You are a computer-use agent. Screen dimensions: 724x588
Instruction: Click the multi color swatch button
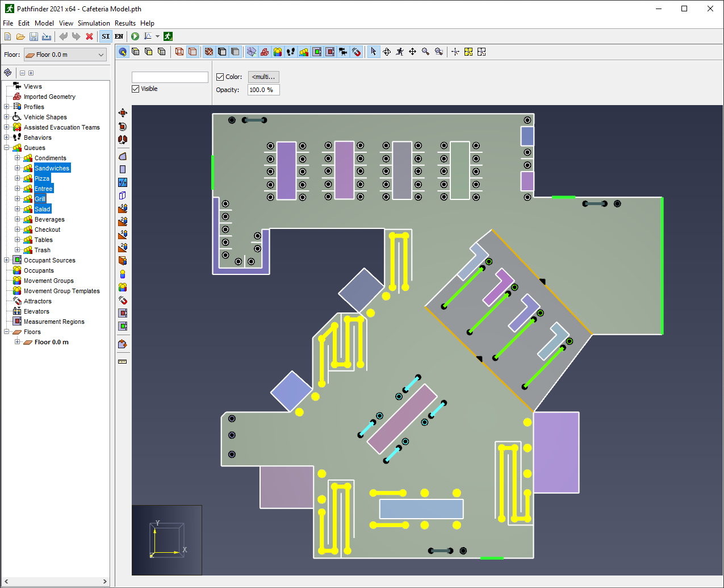[263, 77]
